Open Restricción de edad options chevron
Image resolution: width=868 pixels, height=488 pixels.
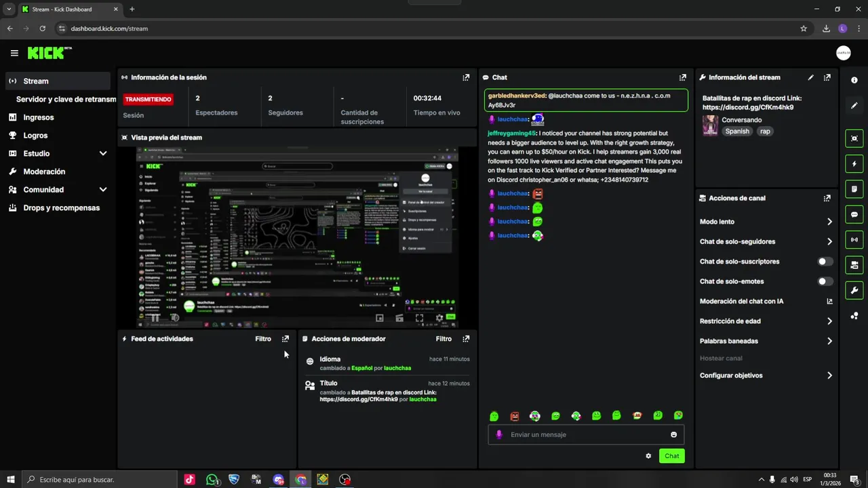[x=829, y=321]
